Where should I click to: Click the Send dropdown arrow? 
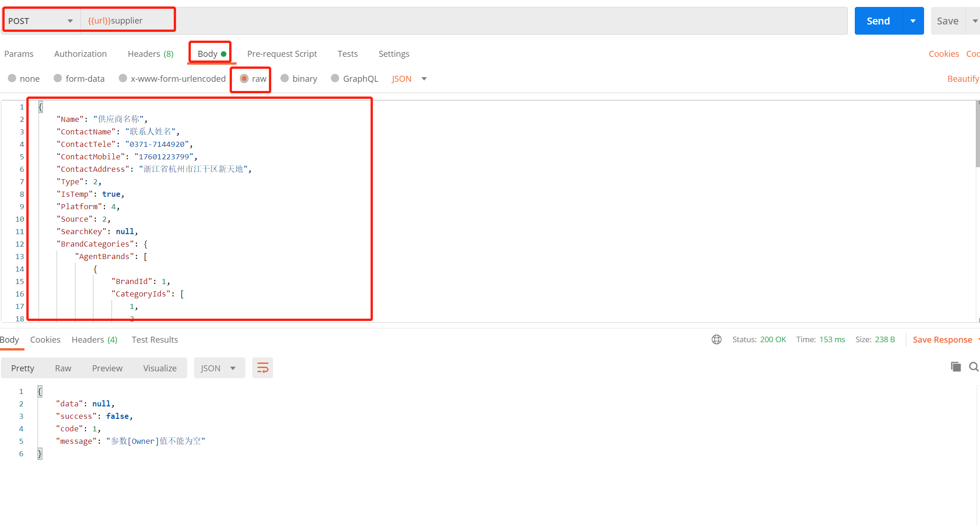(x=913, y=21)
